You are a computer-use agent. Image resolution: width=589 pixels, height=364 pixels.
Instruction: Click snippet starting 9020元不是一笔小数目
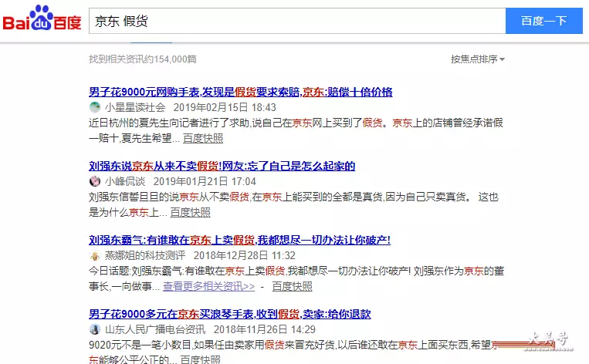click(293, 352)
